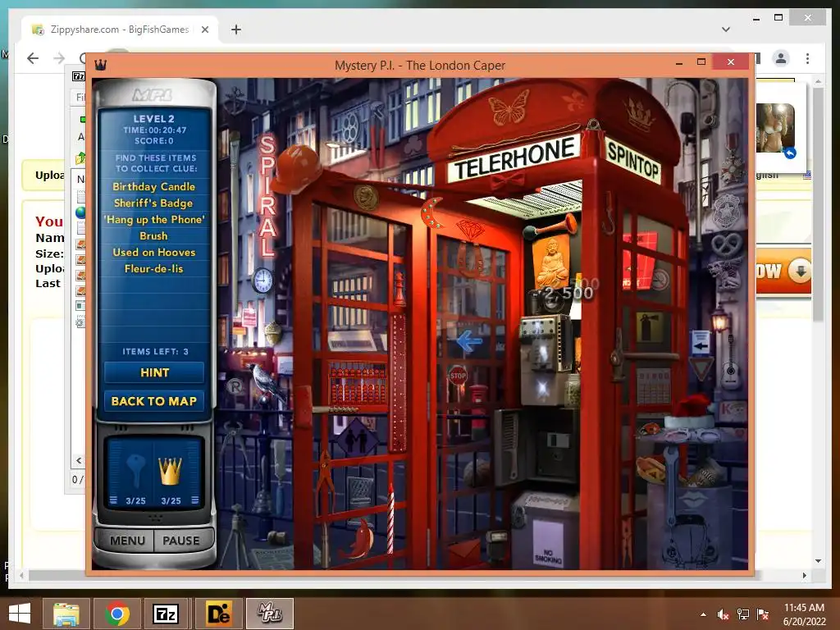Click the red diamond outline on the booth

pyautogui.click(x=470, y=231)
